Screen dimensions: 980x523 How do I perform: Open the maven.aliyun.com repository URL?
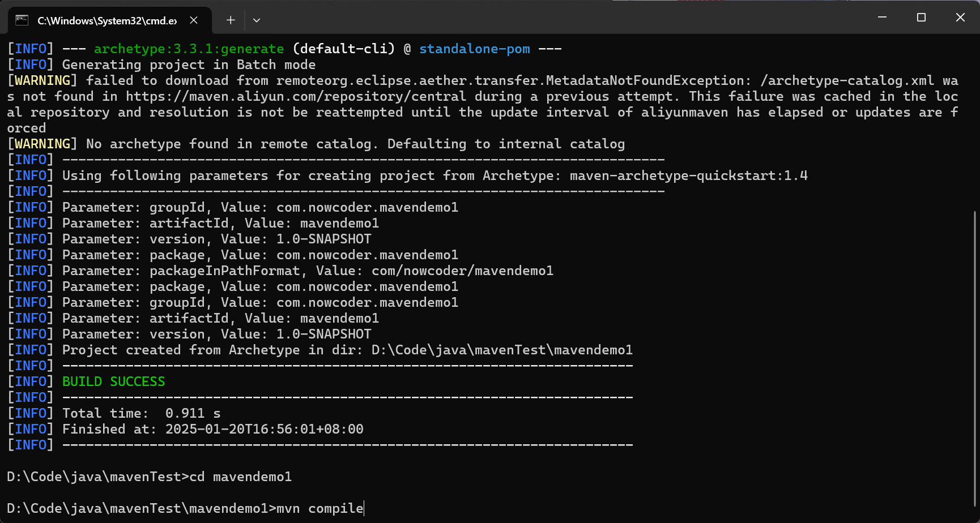pos(296,97)
